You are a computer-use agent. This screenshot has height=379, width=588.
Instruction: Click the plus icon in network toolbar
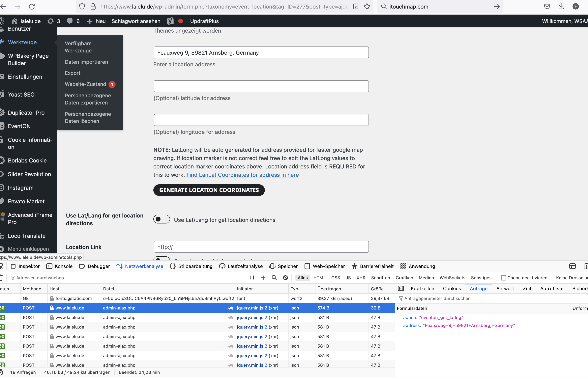pyautogui.click(x=263, y=278)
